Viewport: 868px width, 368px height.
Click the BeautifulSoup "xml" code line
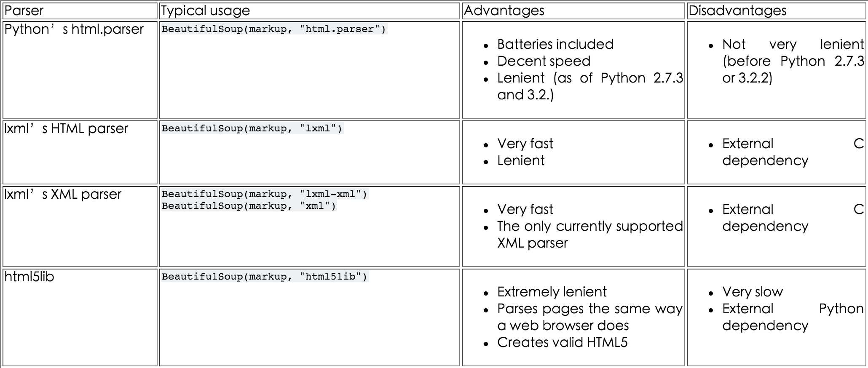249,206
